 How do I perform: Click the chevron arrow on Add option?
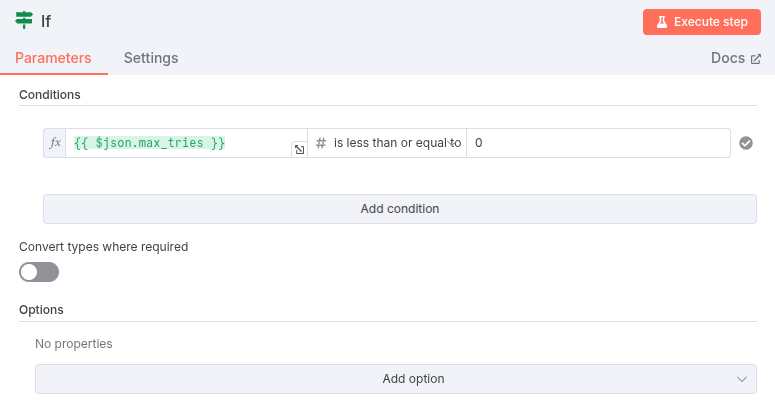point(741,379)
